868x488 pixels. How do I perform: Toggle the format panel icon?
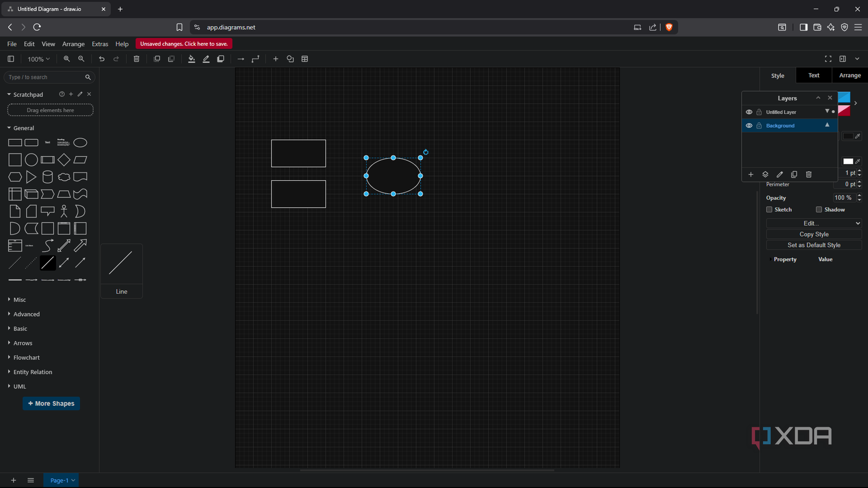843,59
